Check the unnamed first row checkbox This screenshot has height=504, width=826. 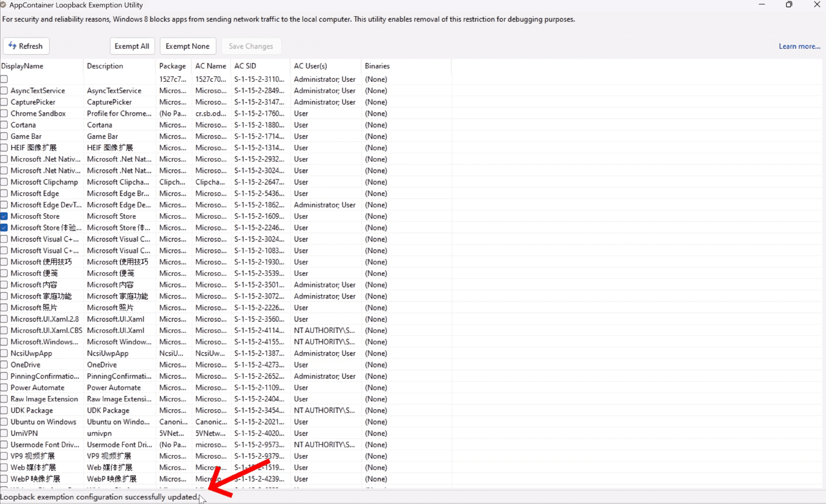coord(4,79)
